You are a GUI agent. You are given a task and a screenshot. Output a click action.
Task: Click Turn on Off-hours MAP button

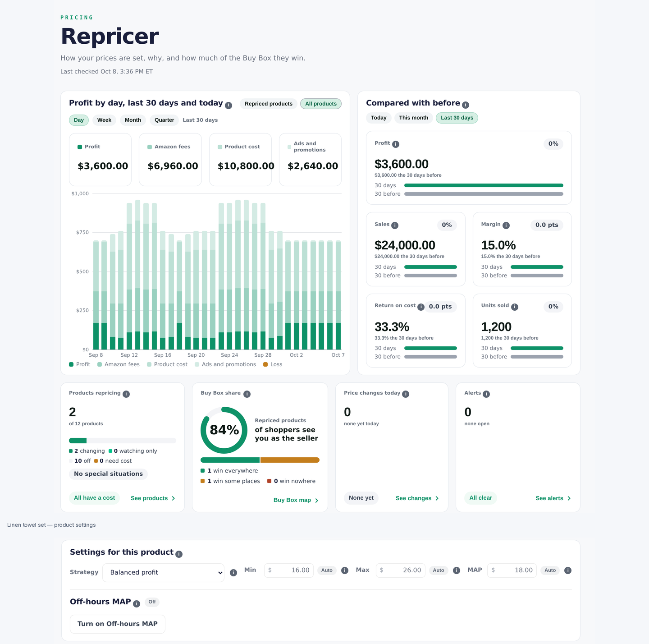pyautogui.click(x=118, y=624)
